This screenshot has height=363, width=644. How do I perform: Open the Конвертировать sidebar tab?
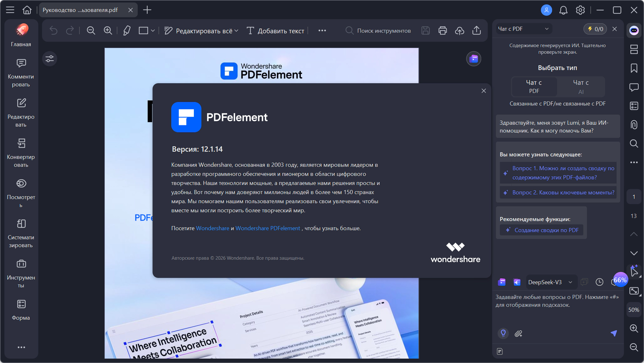coord(21,152)
